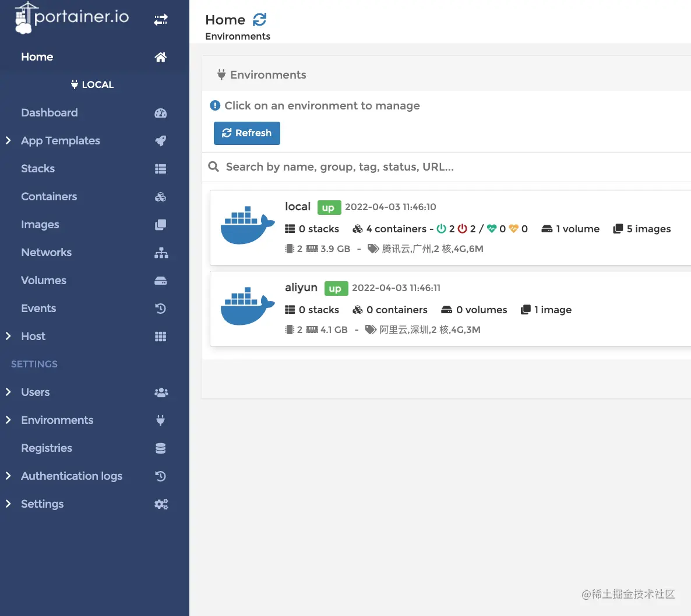Go to Containers page

pos(49,196)
